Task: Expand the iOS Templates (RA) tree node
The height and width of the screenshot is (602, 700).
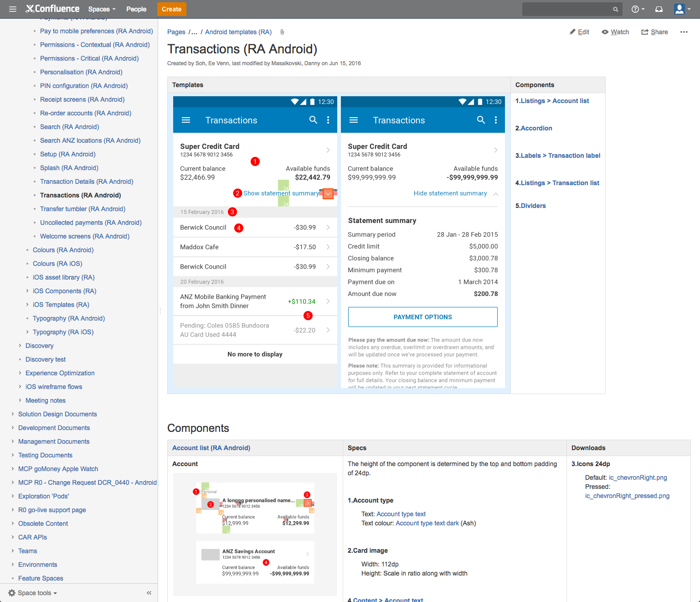Action: click(x=27, y=305)
